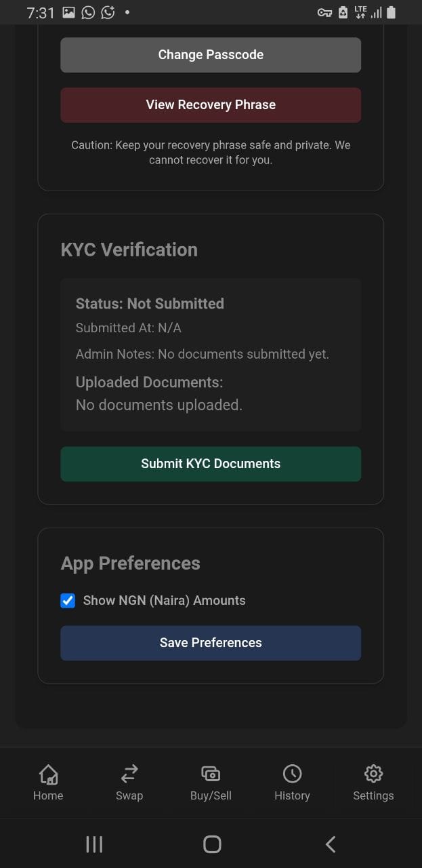
Task: Tap the Buy/Sell wallet icon
Action: coord(211,774)
